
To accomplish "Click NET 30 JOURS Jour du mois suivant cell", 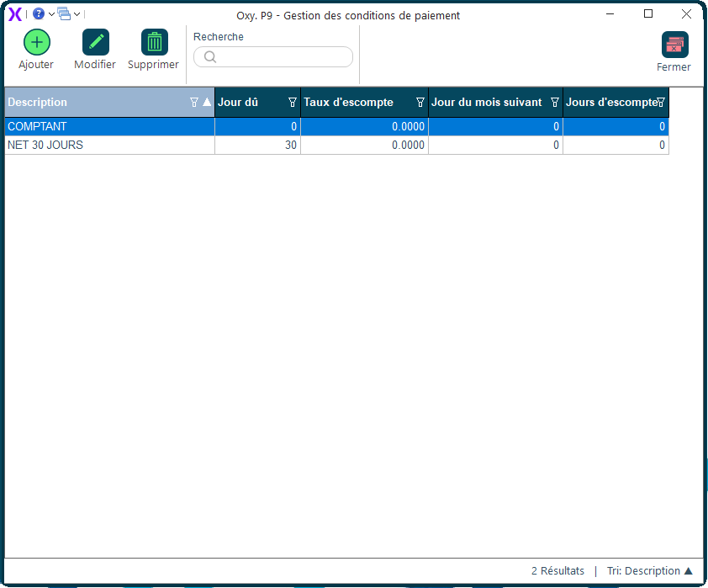I will point(496,145).
